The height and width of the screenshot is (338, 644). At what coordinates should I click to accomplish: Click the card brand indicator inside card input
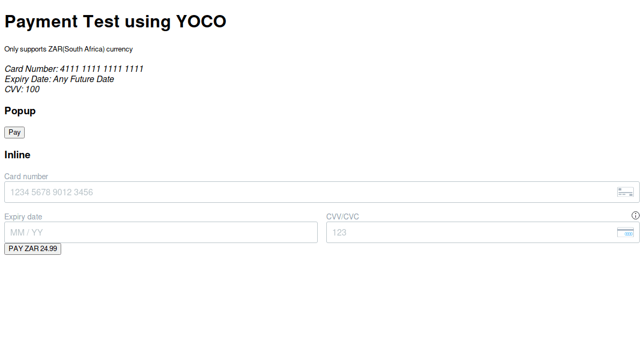[x=625, y=192]
